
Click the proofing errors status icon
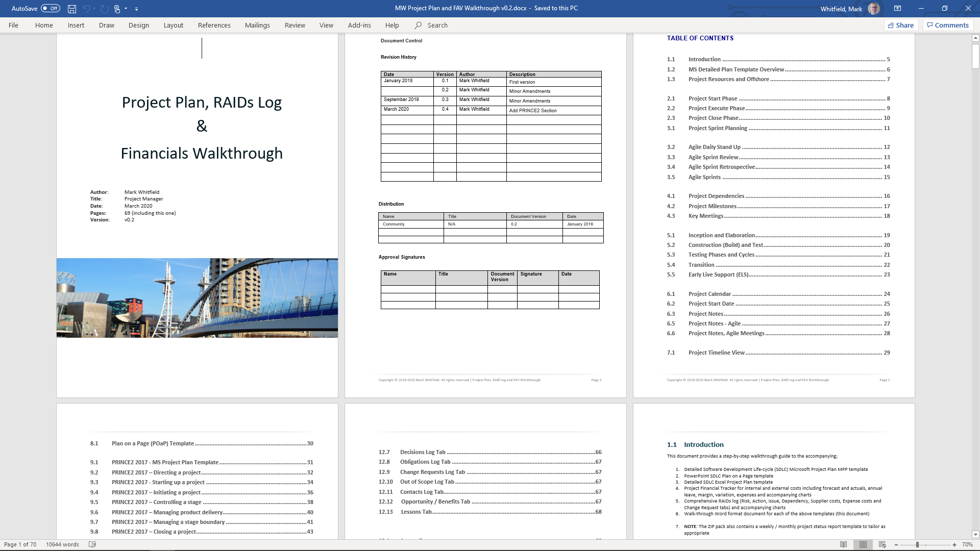click(92, 544)
